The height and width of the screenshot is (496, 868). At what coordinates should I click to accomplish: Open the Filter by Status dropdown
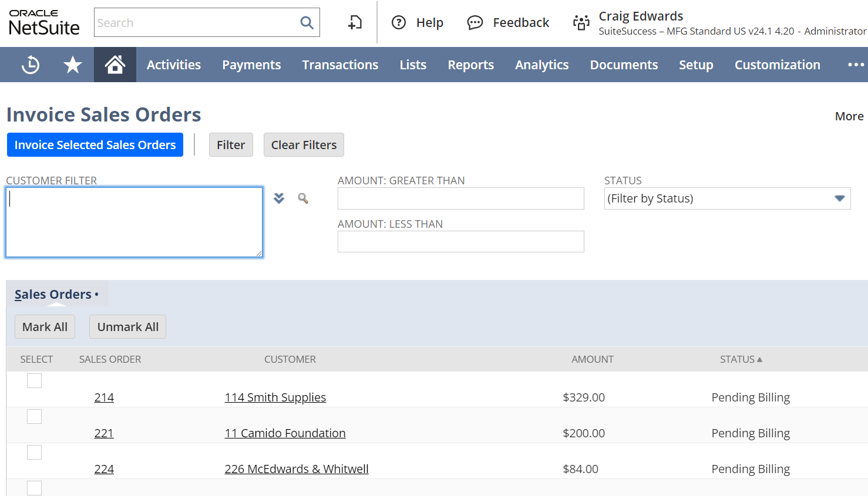(727, 198)
